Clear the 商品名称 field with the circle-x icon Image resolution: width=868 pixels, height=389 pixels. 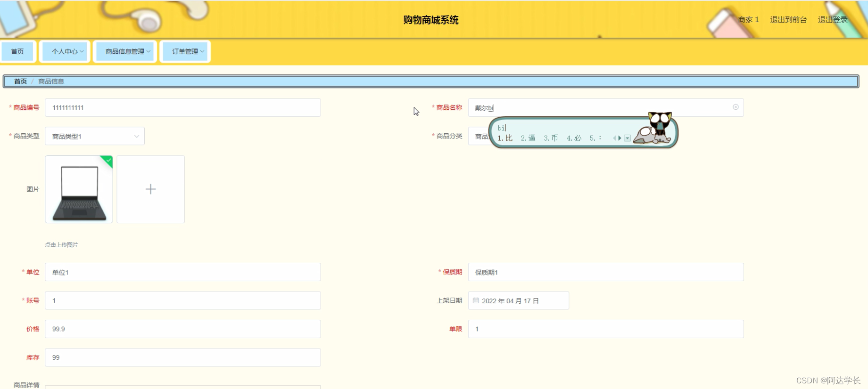[736, 107]
